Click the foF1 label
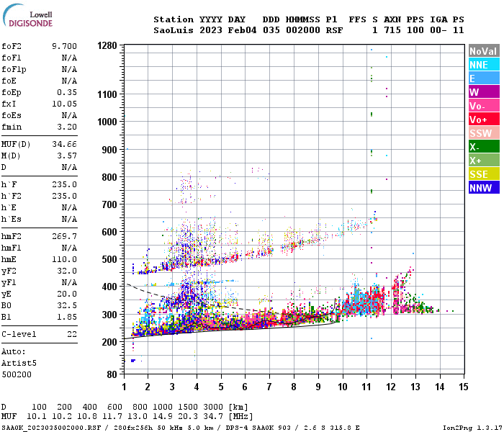Image resolution: width=504 pixels, height=432 pixels. [12, 58]
